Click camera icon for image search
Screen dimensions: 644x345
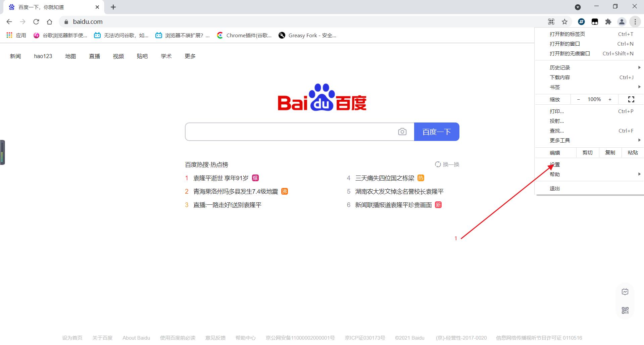pyautogui.click(x=402, y=132)
